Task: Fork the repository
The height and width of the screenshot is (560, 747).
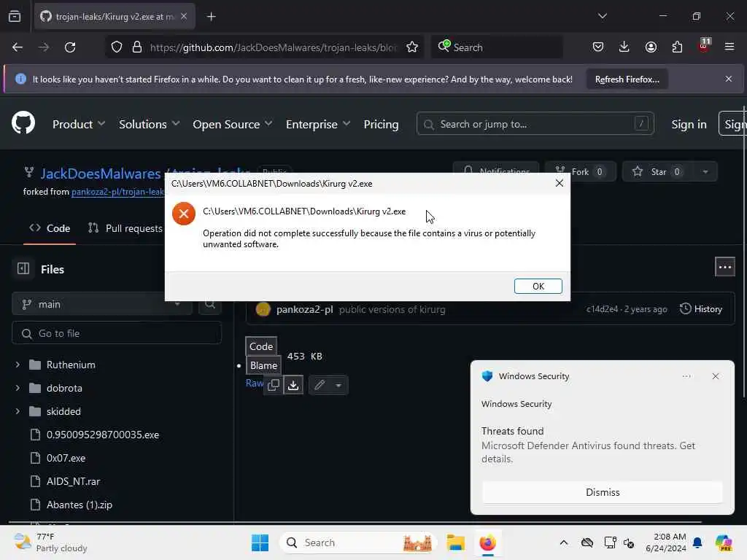Action: [580, 172]
